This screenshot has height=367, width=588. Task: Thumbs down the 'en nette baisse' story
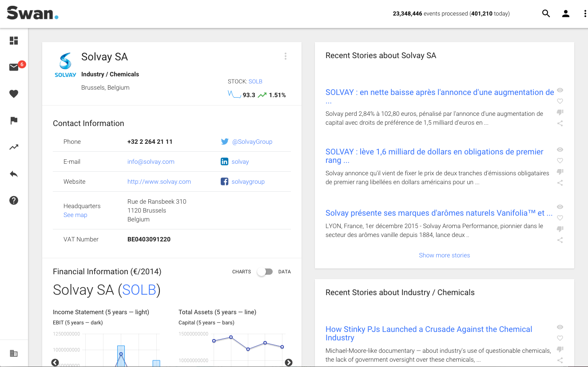pyautogui.click(x=560, y=112)
